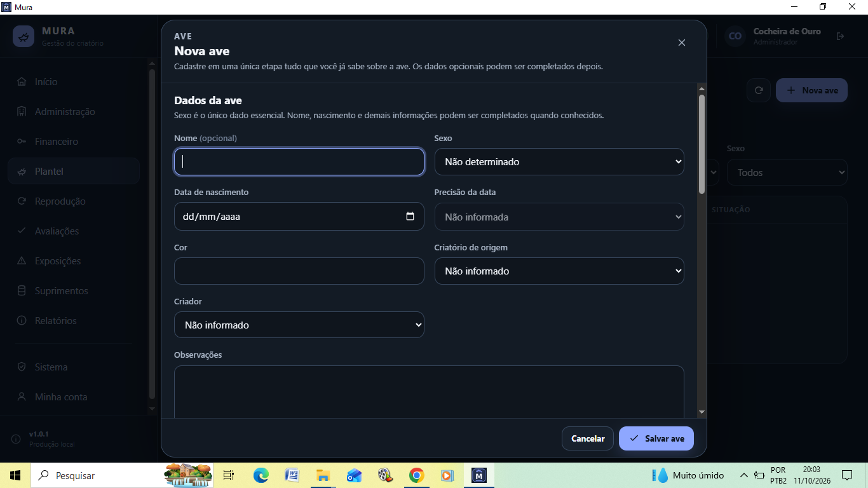This screenshot has height=488, width=868.
Task: Click the dialog's vertical scrollbar thumb
Action: click(702, 144)
